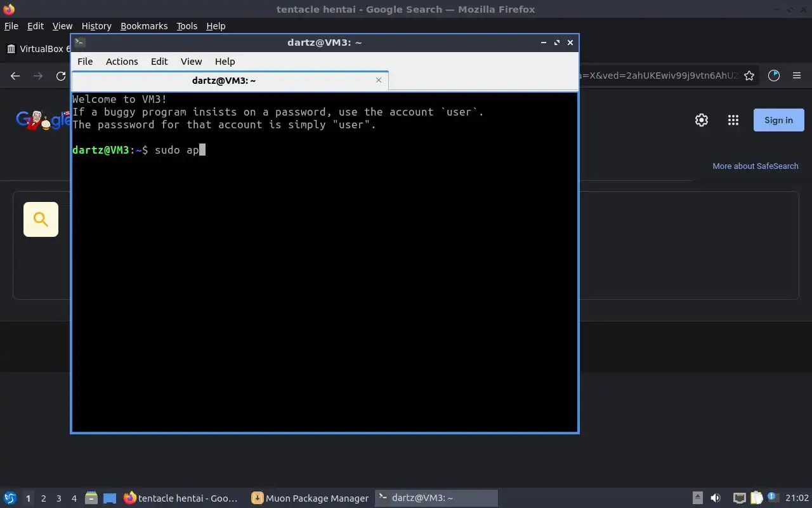Open the terminal's Help menu

pos(225,62)
